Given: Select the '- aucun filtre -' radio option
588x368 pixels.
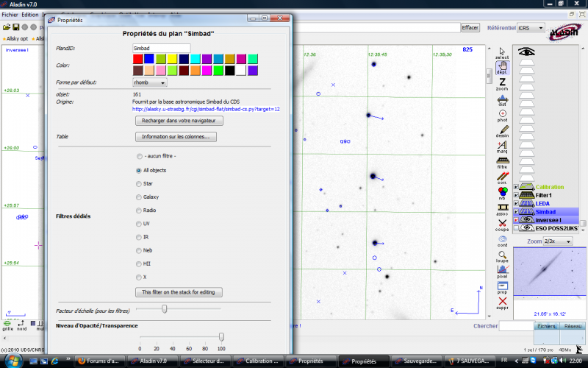Looking at the screenshot, I should 139,156.
